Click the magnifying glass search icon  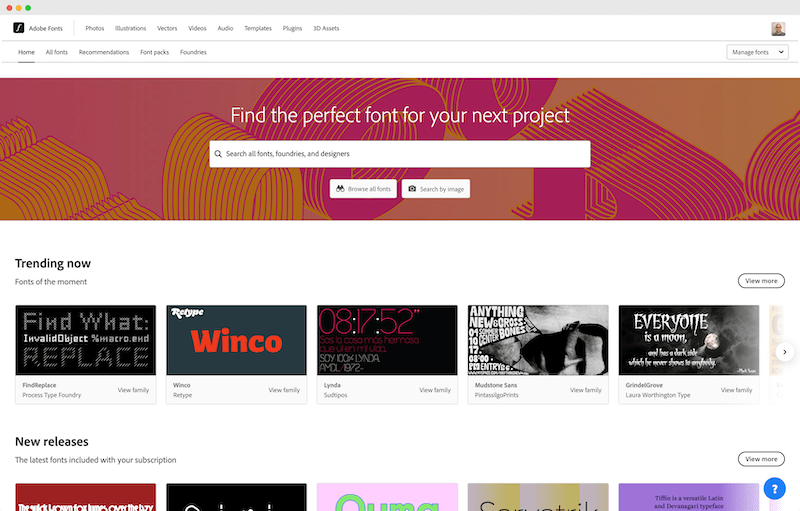click(218, 154)
